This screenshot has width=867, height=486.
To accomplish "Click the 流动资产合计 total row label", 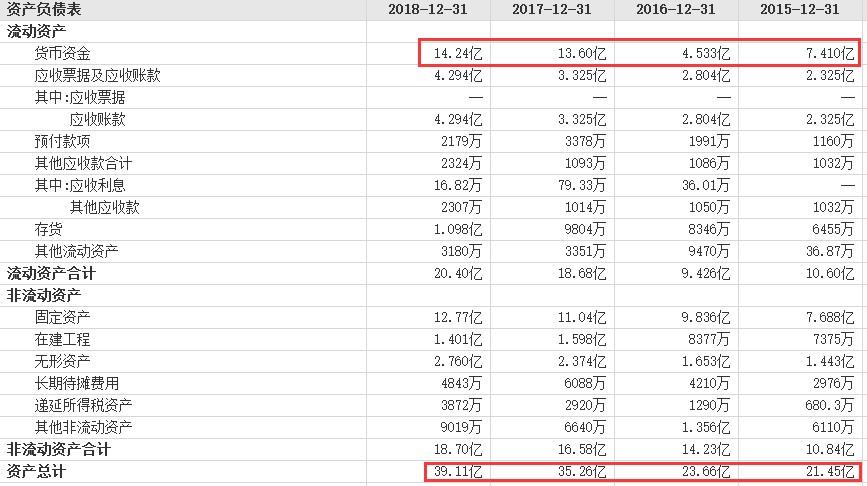I will [x=51, y=273].
